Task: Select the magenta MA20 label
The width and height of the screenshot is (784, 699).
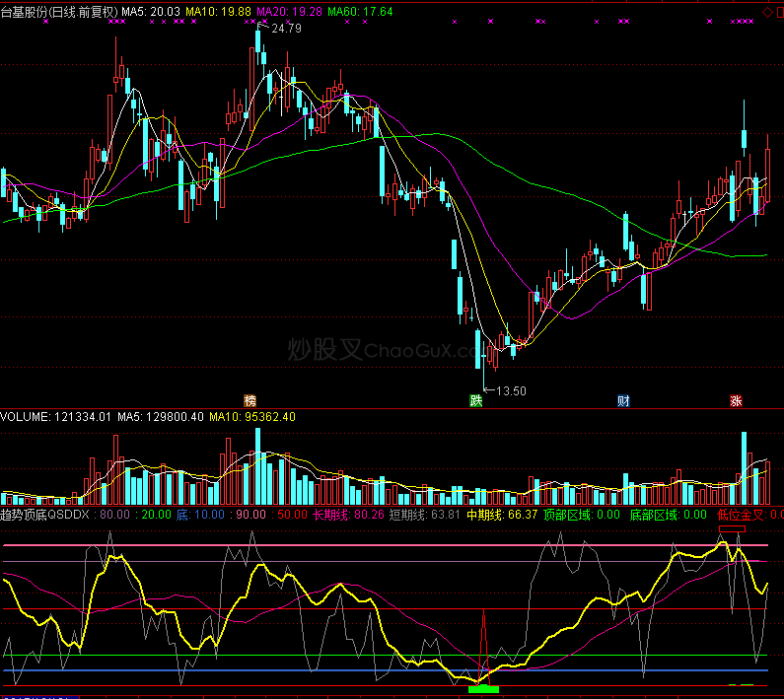Action: pos(288,11)
